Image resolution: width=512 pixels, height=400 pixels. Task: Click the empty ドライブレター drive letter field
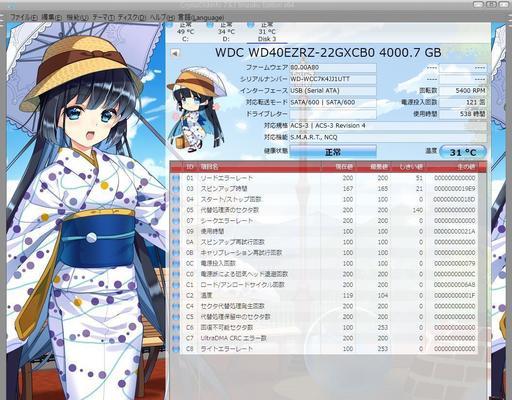click(x=333, y=114)
